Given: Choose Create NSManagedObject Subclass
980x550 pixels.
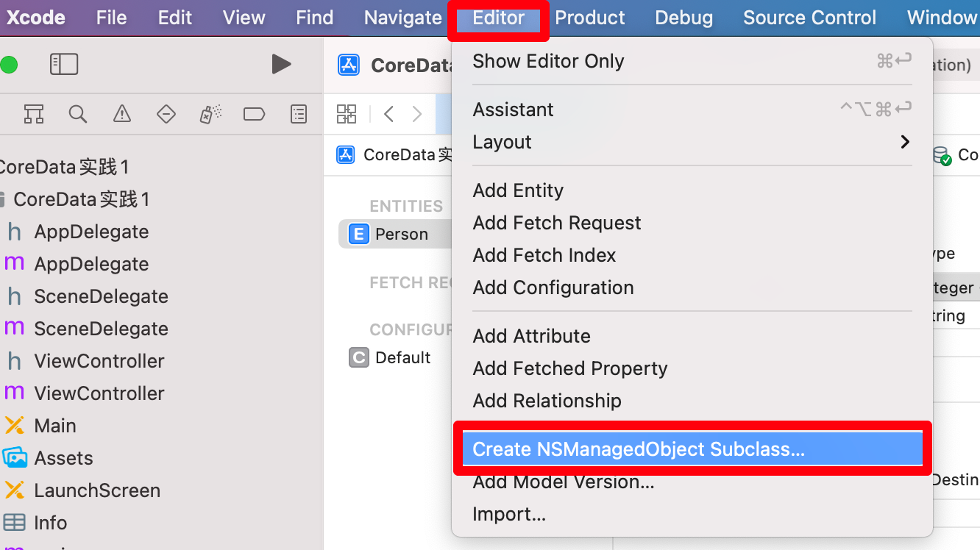Looking at the screenshot, I should click(x=692, y=449).
